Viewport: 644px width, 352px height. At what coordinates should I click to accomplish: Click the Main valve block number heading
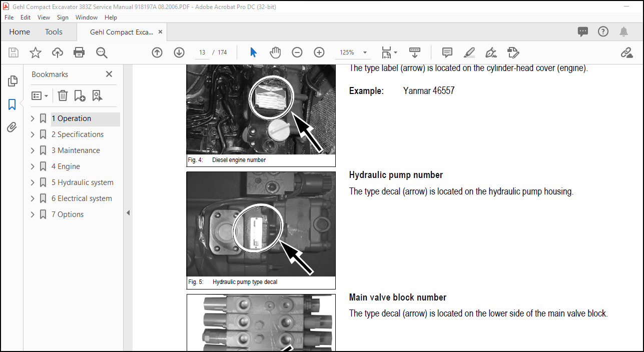398,297
